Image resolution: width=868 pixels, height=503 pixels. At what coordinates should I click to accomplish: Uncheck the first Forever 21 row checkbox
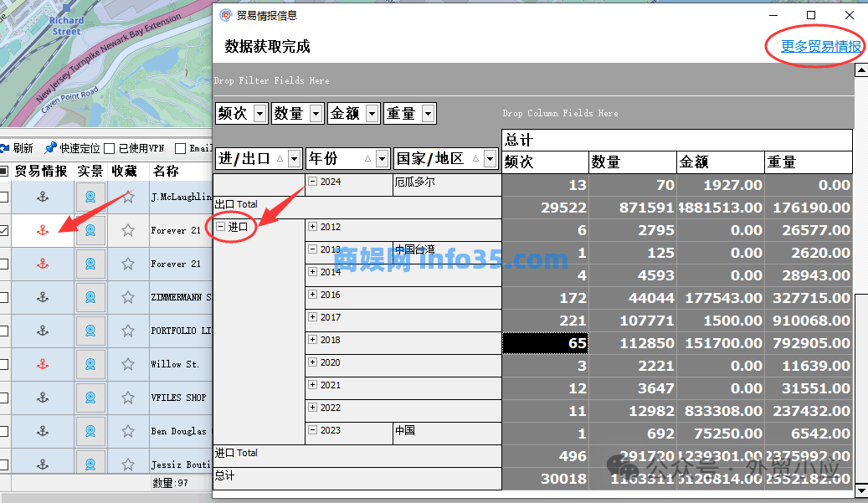click(4, 230)
